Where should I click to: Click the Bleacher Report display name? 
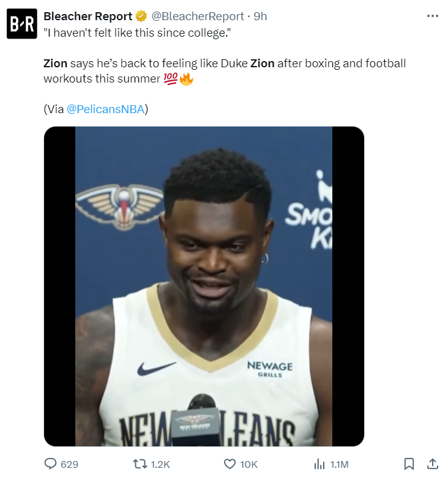88,17
